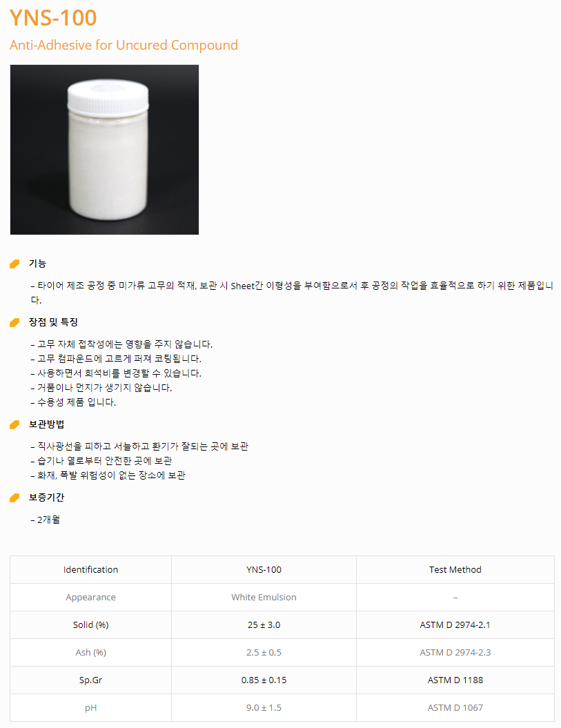Click the White Emulsion table cell

tap(264, 598)
